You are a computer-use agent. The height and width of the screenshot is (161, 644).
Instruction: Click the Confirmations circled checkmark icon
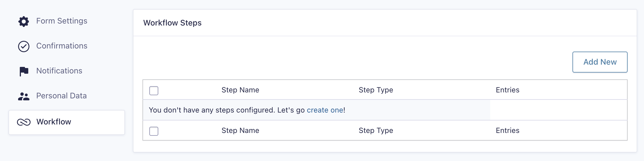[x=24, y=46]
